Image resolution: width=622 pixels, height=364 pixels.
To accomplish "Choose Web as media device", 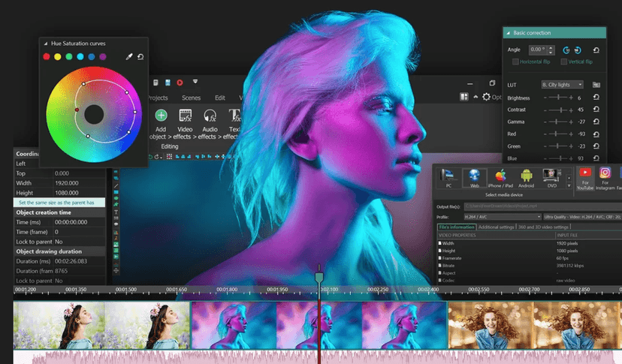I will 475,178.
